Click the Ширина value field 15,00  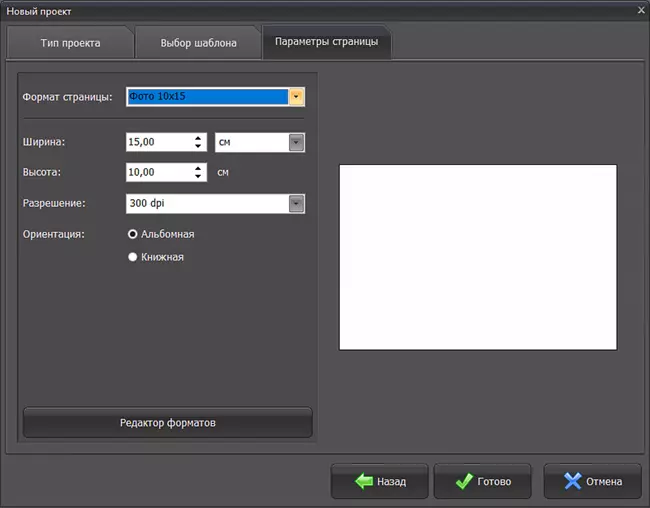tap(158, 142)
